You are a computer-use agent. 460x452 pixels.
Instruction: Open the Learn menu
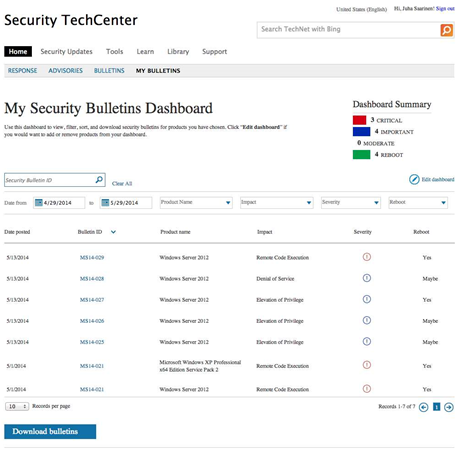pyautogui.click(x=145, y=52)
